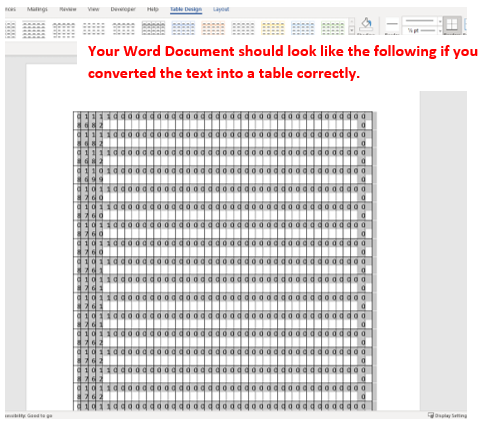This screenshot has height=435, width=494.
Task: Switch to the Layout tab
Action: [221, 9]
